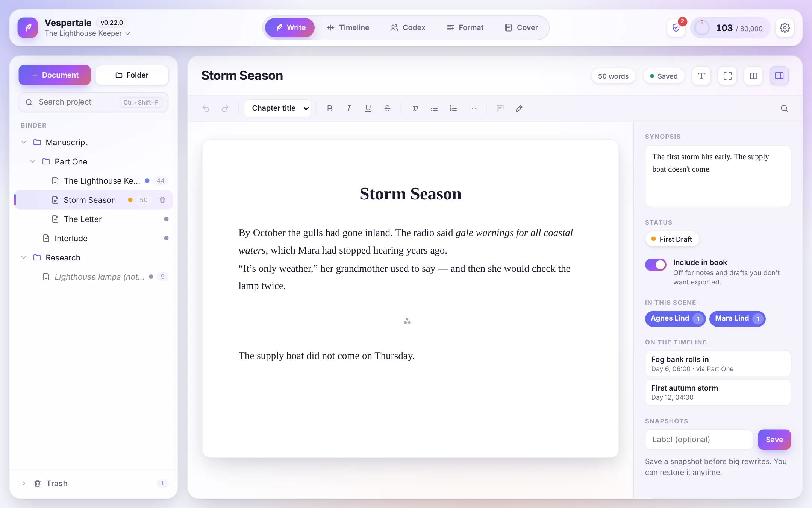Add a comment annotation
The height and width of the screenshot is (508, 812).
(x=500, y=108)
